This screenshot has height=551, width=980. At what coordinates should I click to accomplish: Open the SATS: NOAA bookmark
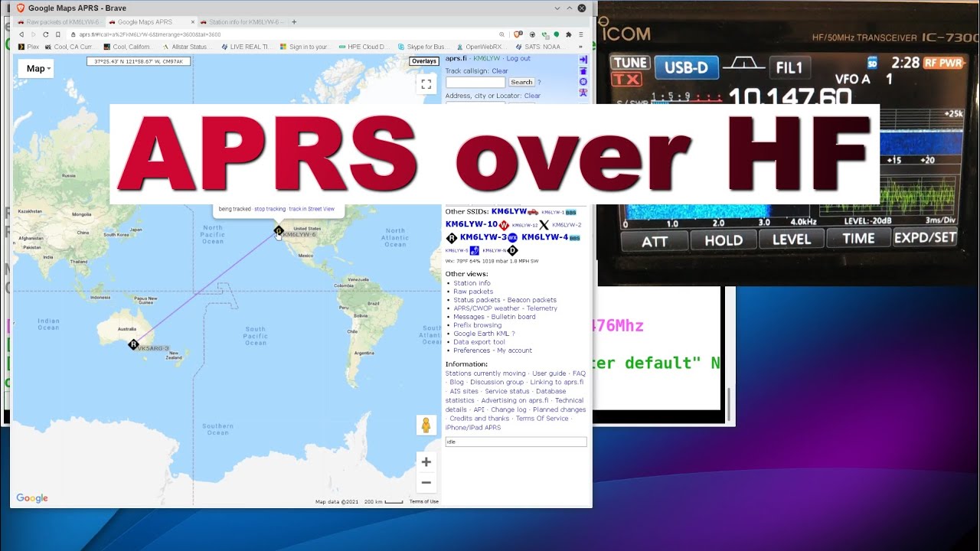click(541, 47)
